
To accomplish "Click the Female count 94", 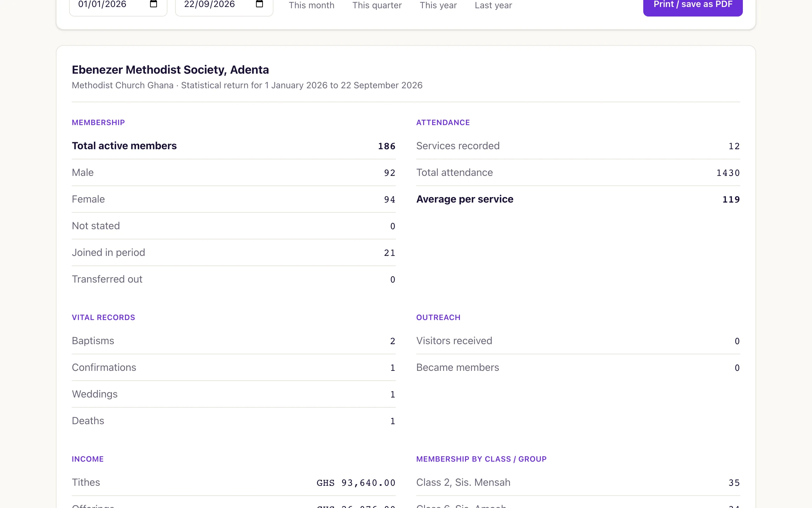I will click(390, 200).
